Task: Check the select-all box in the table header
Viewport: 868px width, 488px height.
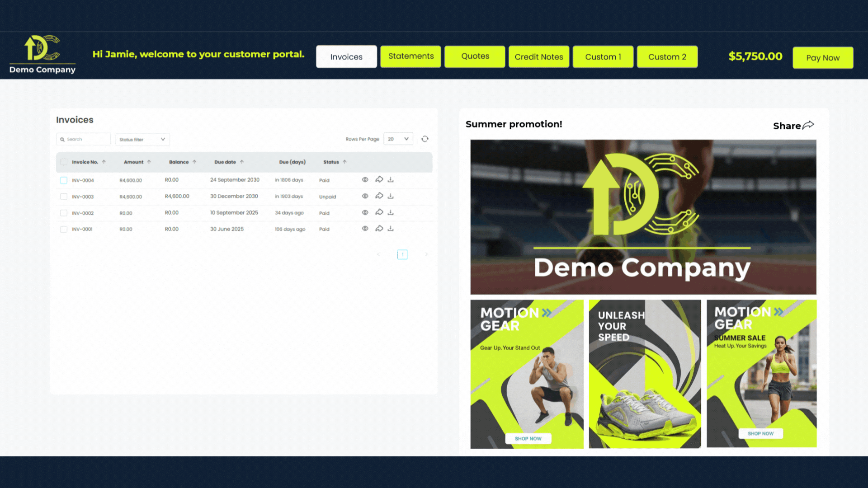Action: click(x=63, y=161)
